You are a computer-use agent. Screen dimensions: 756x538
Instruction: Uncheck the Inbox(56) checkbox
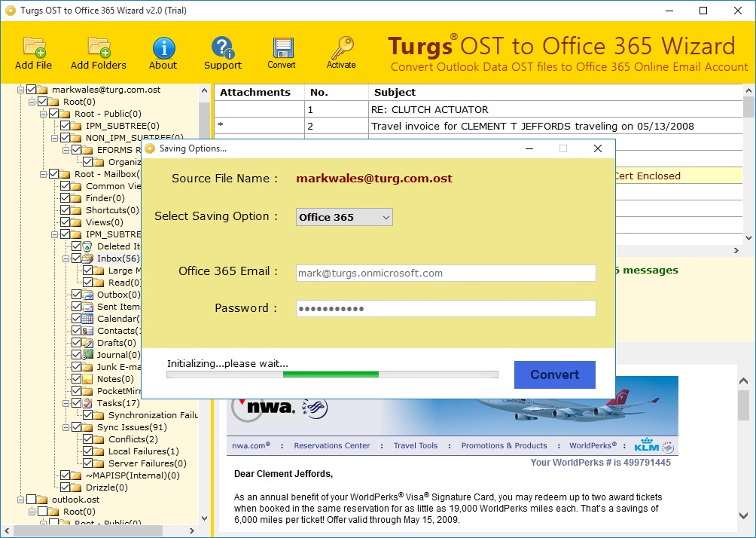pyautogui.click(x=76, y=258)
